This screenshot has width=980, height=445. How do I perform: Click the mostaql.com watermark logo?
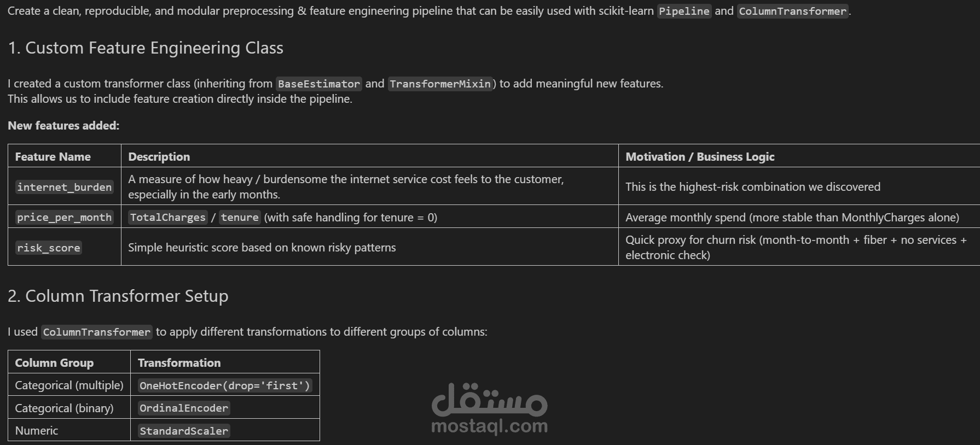(490, 408)
